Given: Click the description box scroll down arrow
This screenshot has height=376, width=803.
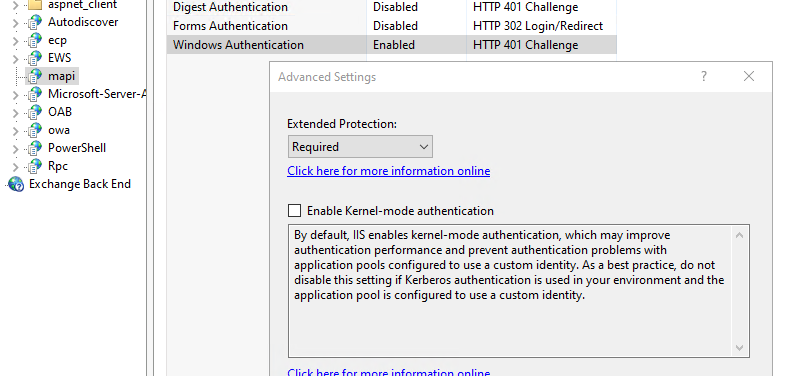Looking at the screenshot, I should [x=739, y=347].
